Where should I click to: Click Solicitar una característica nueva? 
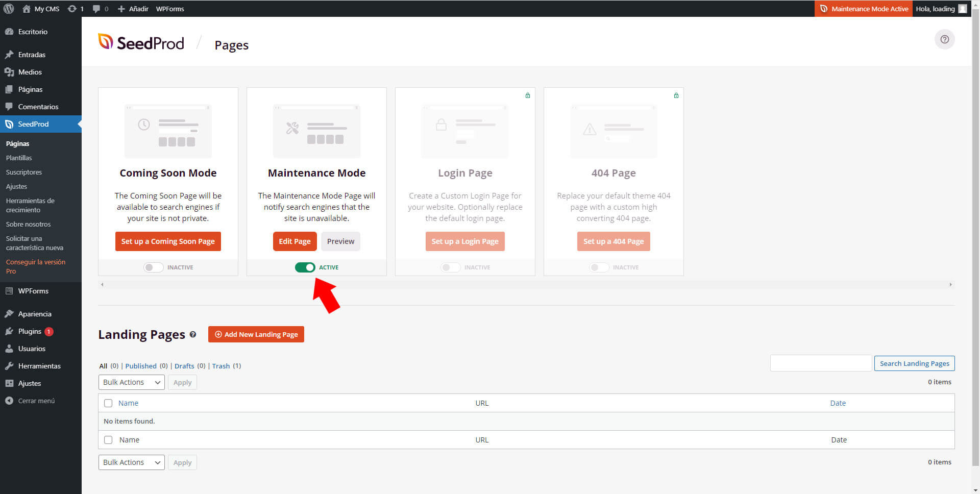tap(35, 243)
